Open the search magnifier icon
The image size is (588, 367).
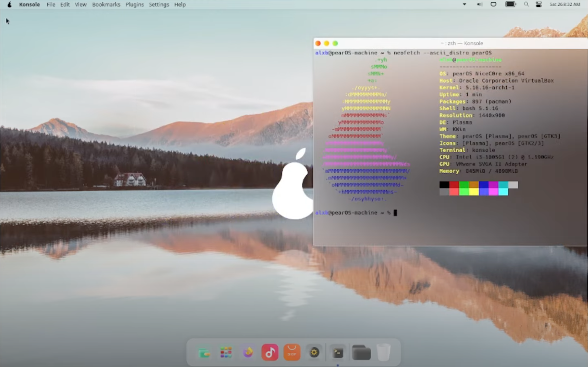coord(526,4)
